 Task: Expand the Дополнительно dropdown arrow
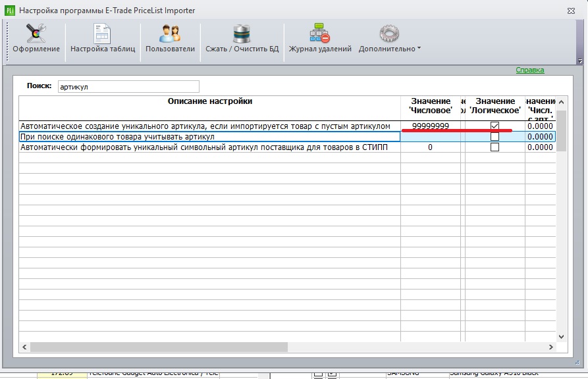click(419, 48)
